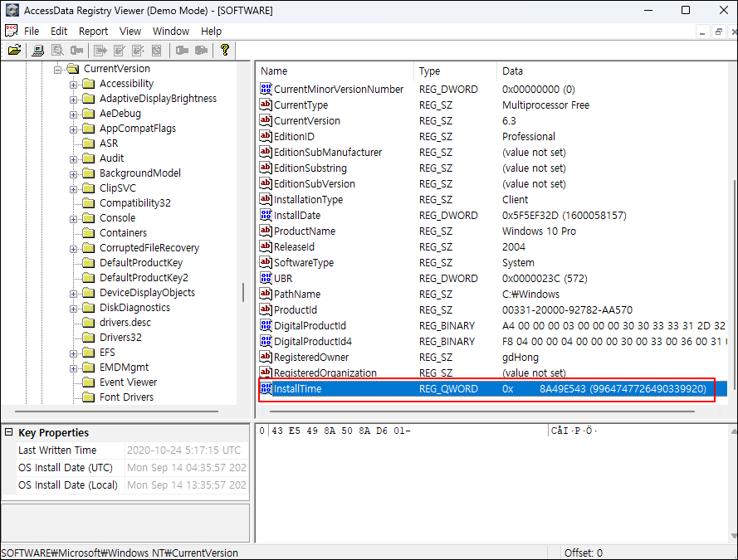The width and height of the screenshot is (738, 560).
Task: Open the Report menu
Action: coord(93,31)
